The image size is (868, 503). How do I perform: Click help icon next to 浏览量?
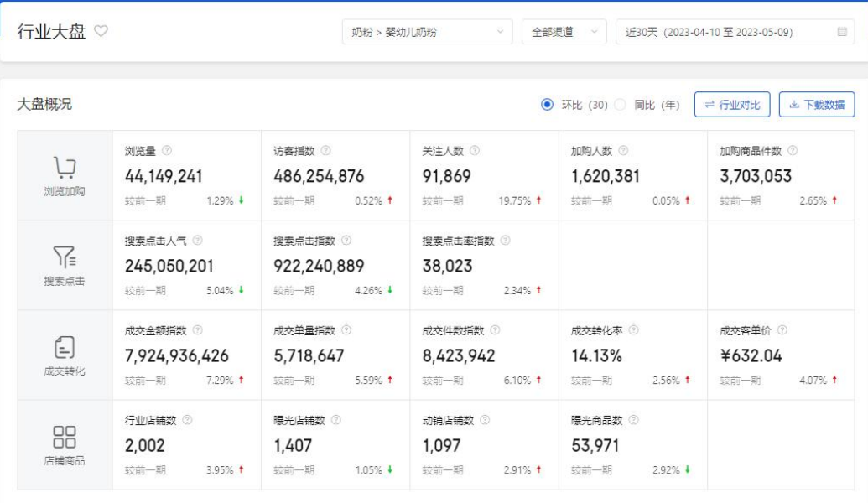point(167,151)
